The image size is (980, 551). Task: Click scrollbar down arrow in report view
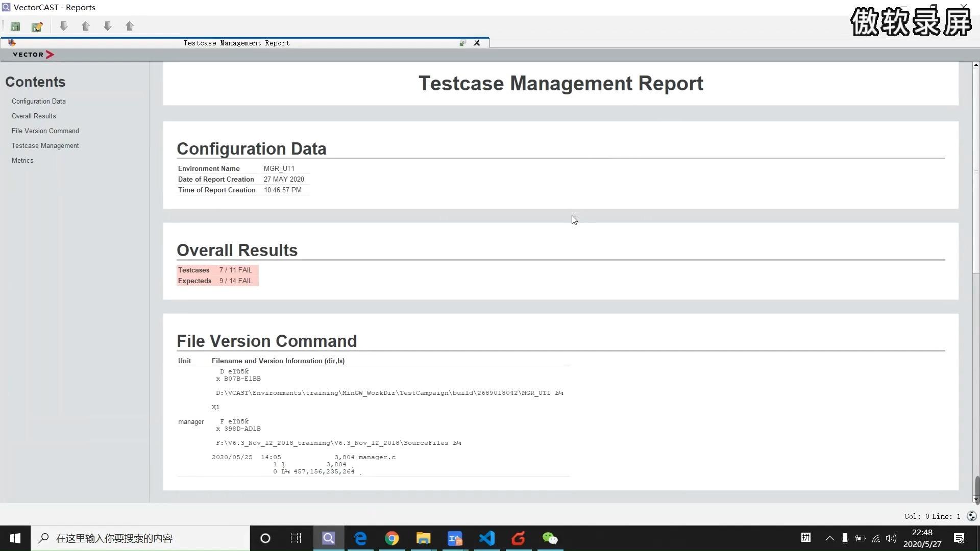pos(976,499)
